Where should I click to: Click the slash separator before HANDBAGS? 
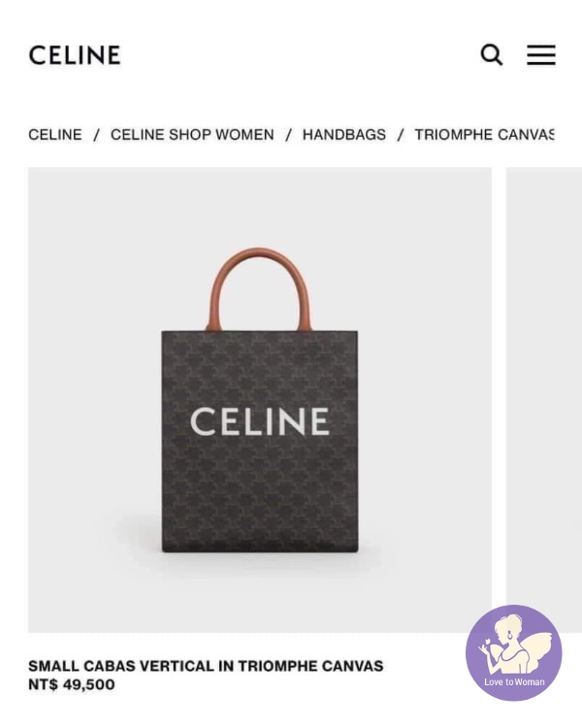point(289,135)
